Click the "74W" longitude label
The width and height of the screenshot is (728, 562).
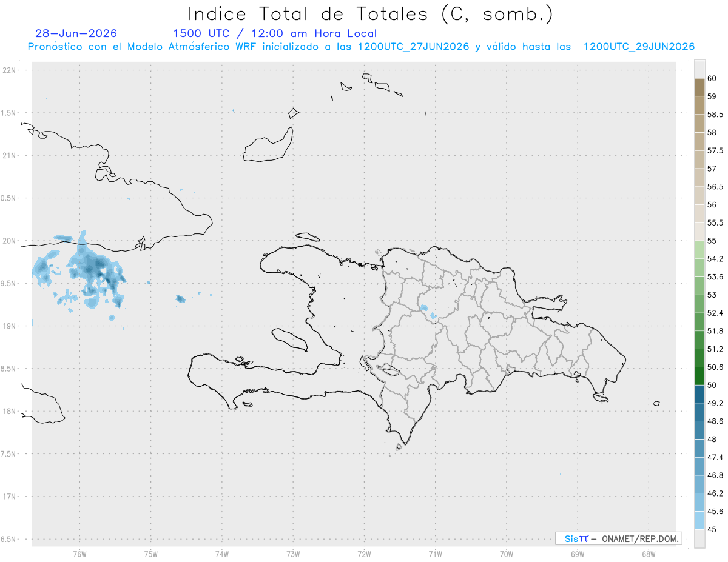click(x=221, y=554)
